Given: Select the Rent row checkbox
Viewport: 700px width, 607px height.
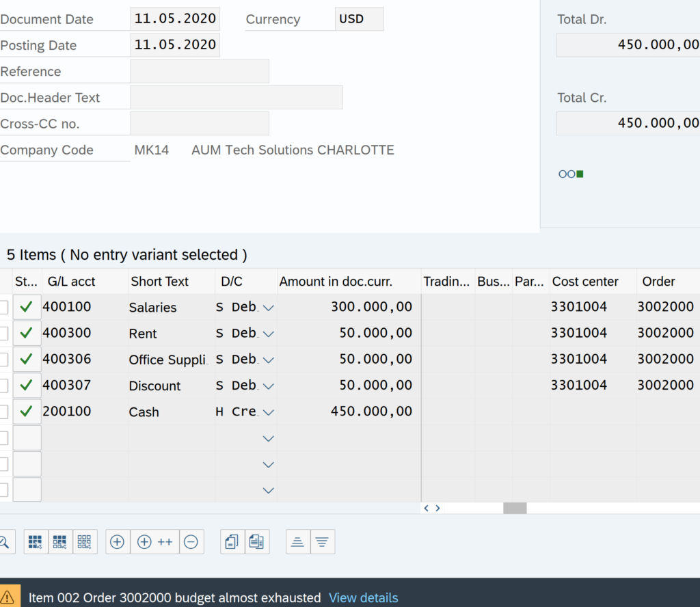Looking at the screenshot, I should click(x=3, y=334).
